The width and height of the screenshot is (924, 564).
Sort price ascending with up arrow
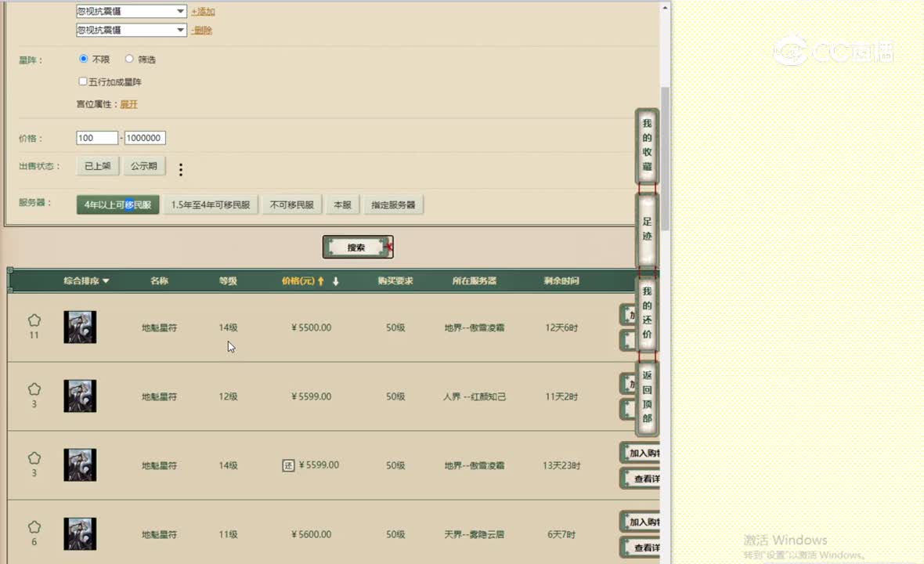click(x=321, y=281)
